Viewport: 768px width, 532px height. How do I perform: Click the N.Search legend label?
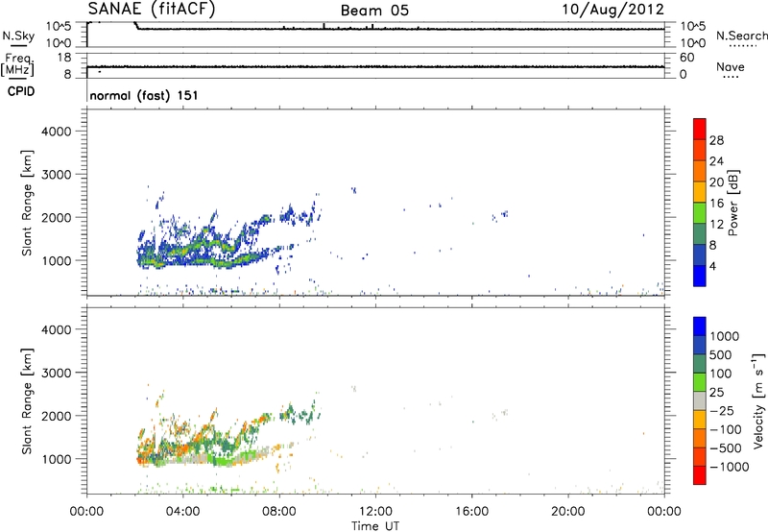[741, 36]
